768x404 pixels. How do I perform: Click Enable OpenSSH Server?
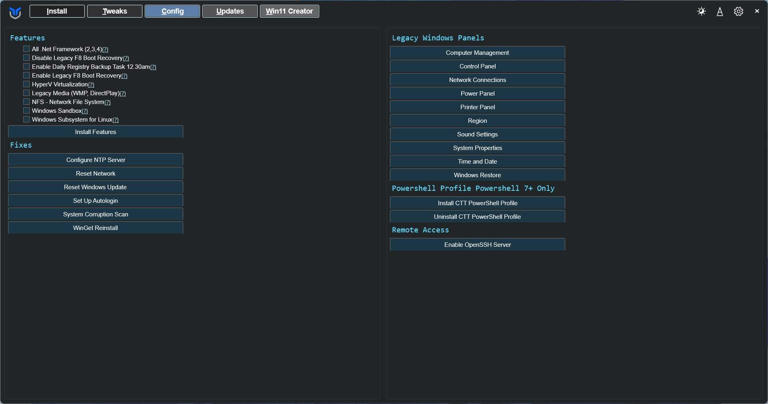click(x=477, y=244)
